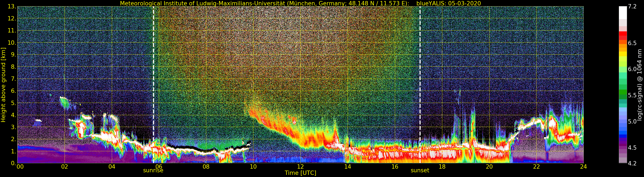Click the '5.0' colorbar scale value

(x=632, y=121)
